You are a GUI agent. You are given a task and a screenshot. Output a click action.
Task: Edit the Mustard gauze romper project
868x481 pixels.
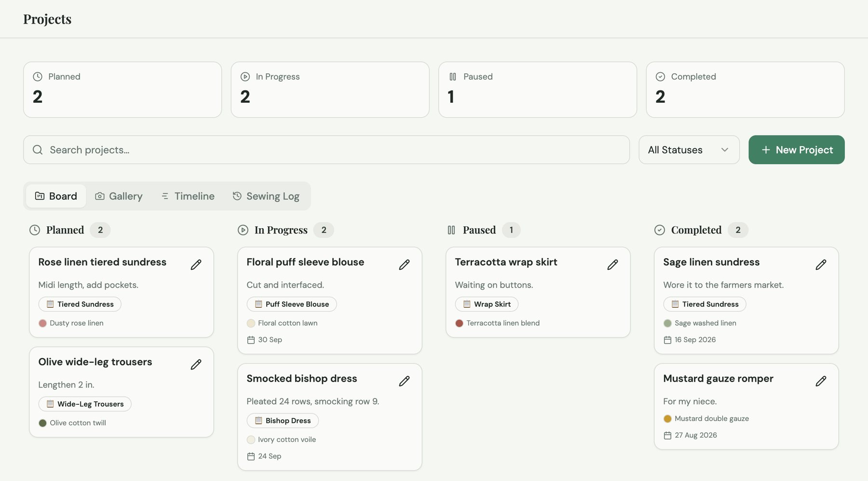click(x=821, y=381)
